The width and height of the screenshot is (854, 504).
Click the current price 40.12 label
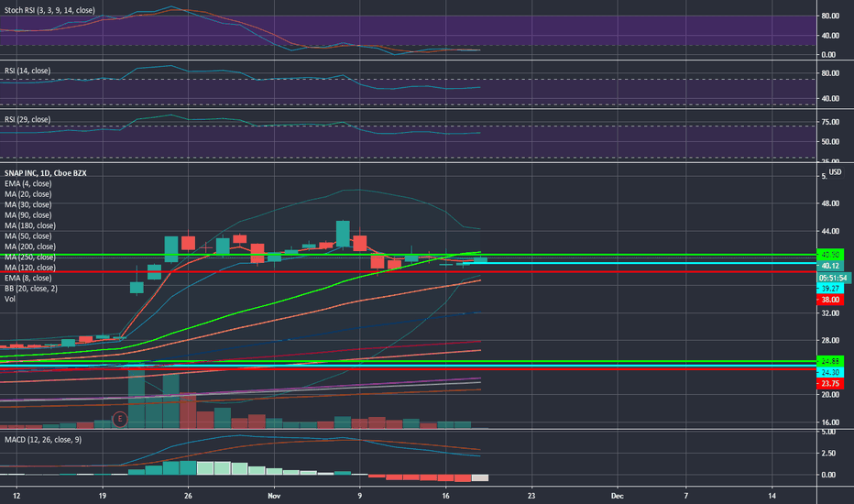click(x=830, y=266)
